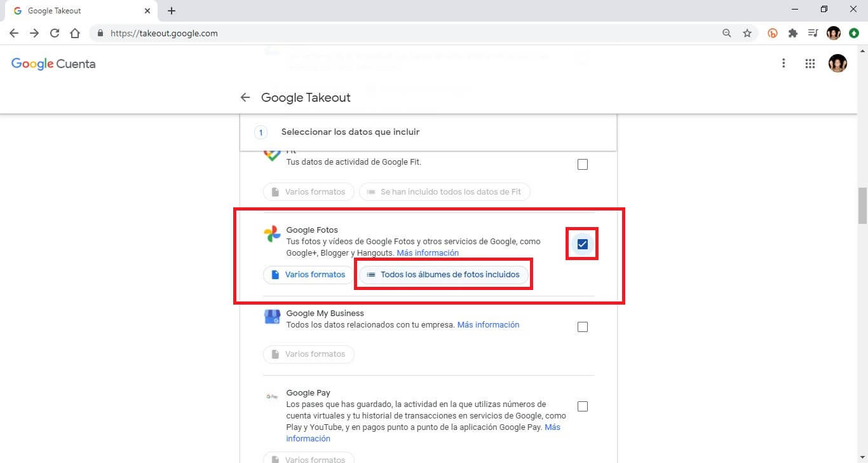Click Se han incluido todos los datos de Fit
868x463 pixels.
point(445,191)
